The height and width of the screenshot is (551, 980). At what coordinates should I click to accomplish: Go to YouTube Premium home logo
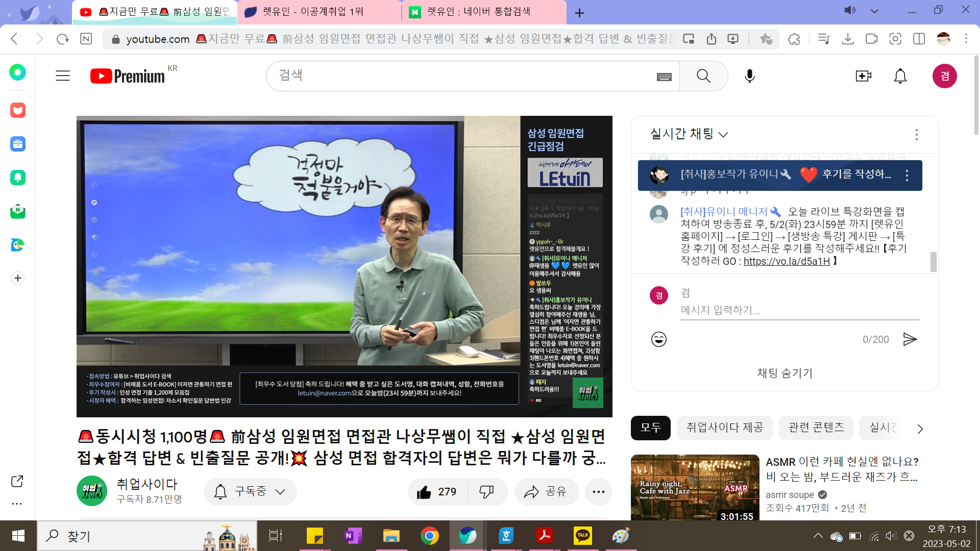pos(128,76)
